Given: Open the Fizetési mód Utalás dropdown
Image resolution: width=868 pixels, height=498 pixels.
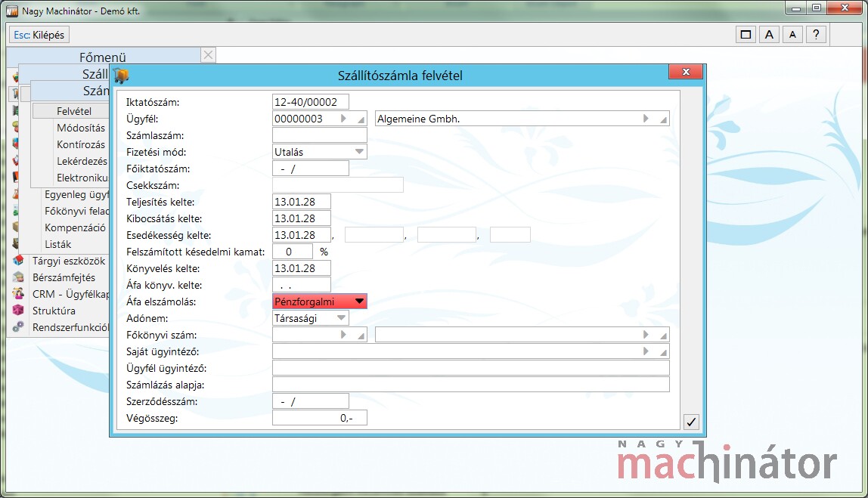Looking at the screenshot, I should click(359, 152).
